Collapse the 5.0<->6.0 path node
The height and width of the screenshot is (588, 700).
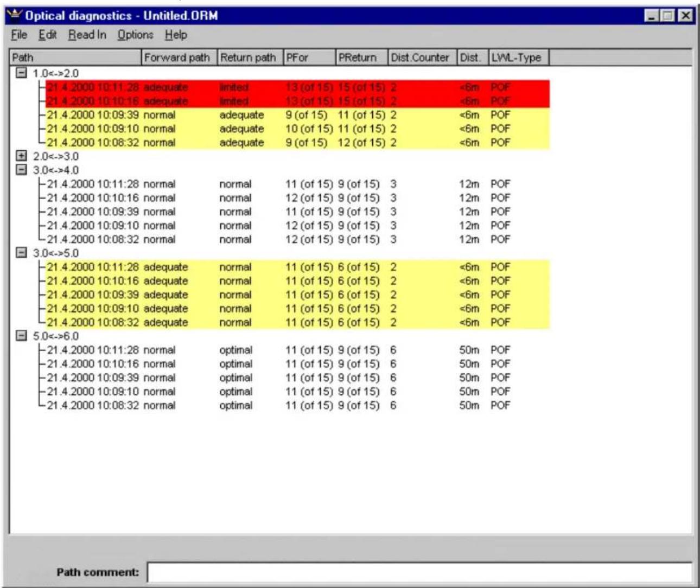[x=21, y=336]
